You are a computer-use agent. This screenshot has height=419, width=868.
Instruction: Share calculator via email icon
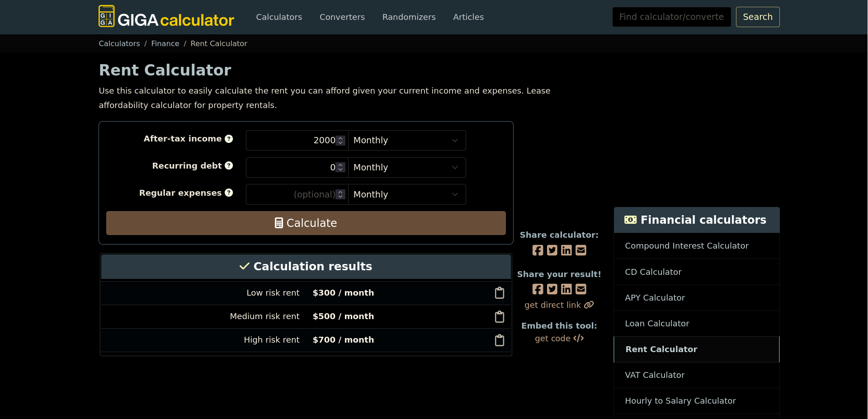tap(581, 250)
